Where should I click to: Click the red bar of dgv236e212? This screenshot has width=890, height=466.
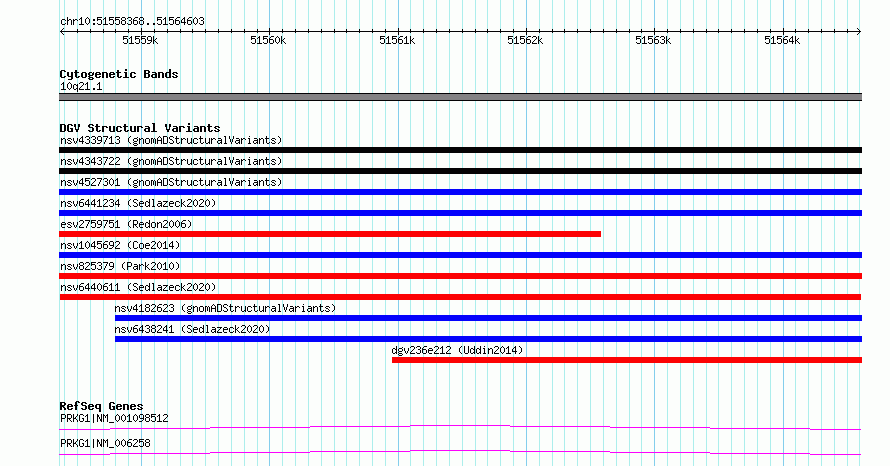pyautogui.click(x=627, y=360)
